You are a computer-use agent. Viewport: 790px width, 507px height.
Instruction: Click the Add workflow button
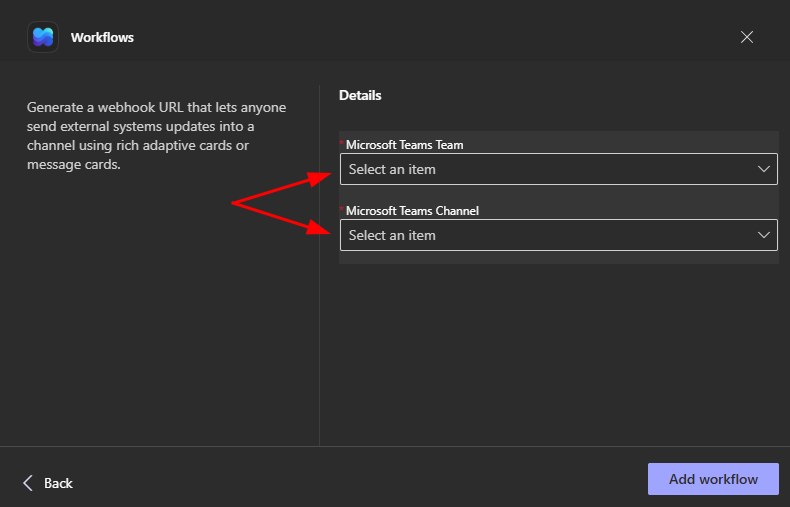(713, 479)
